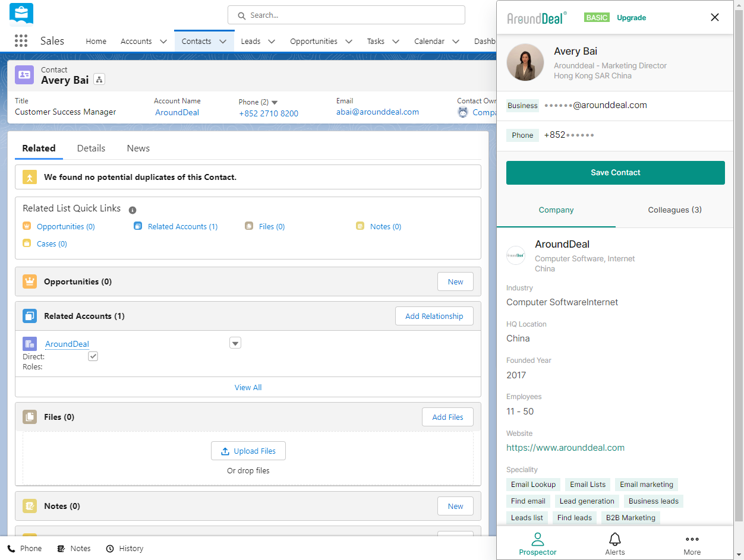Image resolution: width=744 pixels, height=560 pixels.
Task: Click the Save Contact button
Action: click(615, 173)
